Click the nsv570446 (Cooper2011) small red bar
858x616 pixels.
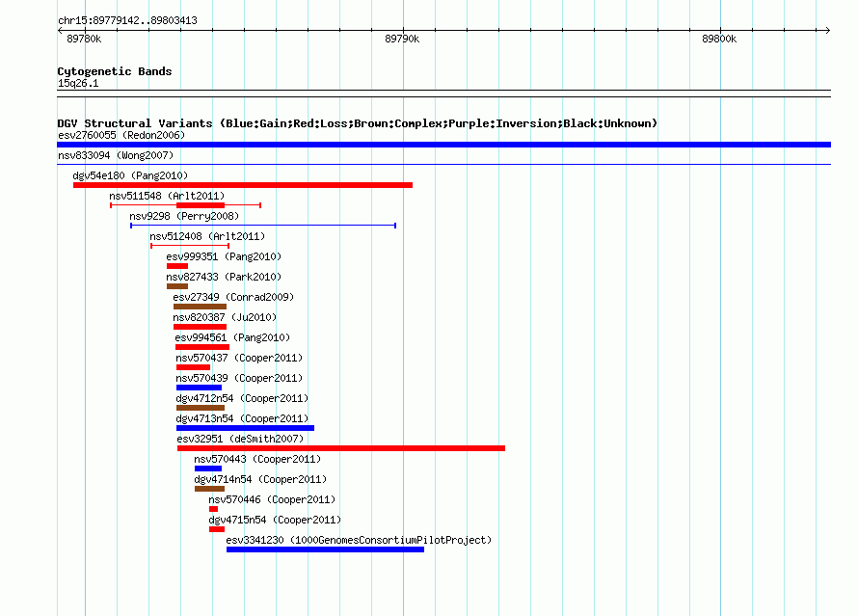coord(213,509)
